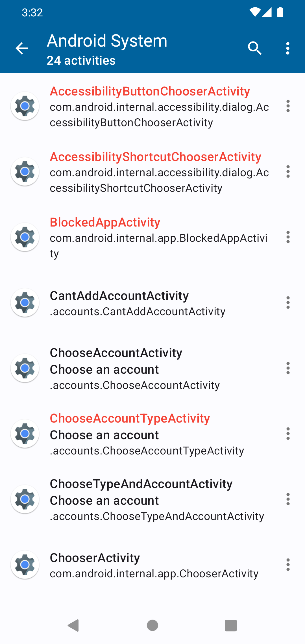Open options menu for AccessibilityButtonChooserActivity
305x644 pixels.
click(x=288, y=106)
